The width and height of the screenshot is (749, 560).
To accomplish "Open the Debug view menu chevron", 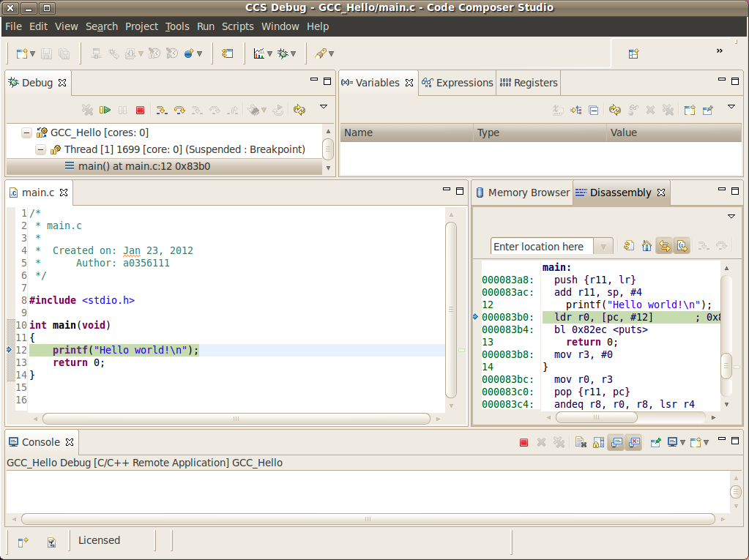I will 323,108.
